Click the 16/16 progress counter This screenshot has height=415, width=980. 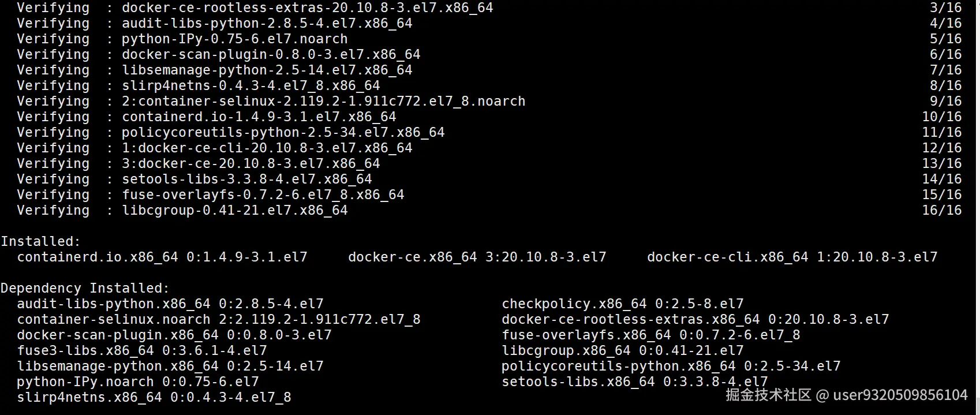941,210
